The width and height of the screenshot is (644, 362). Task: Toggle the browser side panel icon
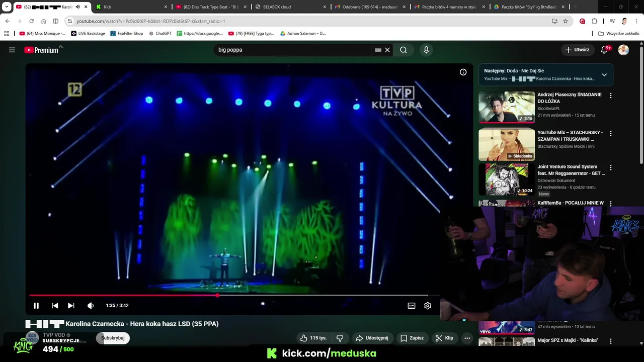click(55, 21)
